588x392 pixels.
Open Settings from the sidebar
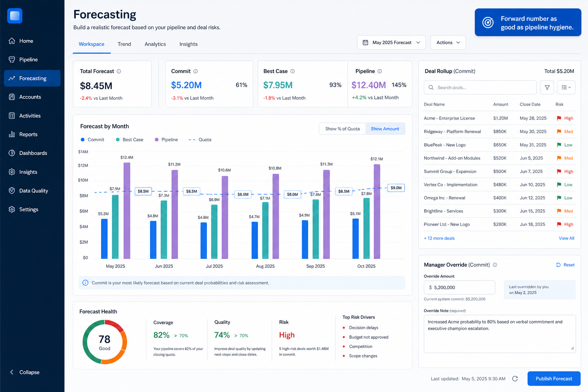pos(32,209)
